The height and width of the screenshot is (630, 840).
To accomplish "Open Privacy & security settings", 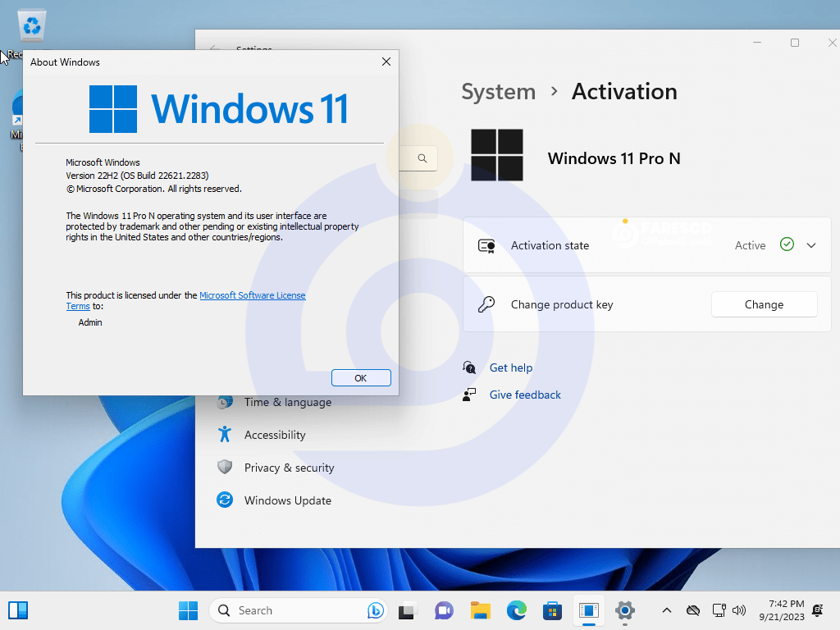I will point(289,468).
